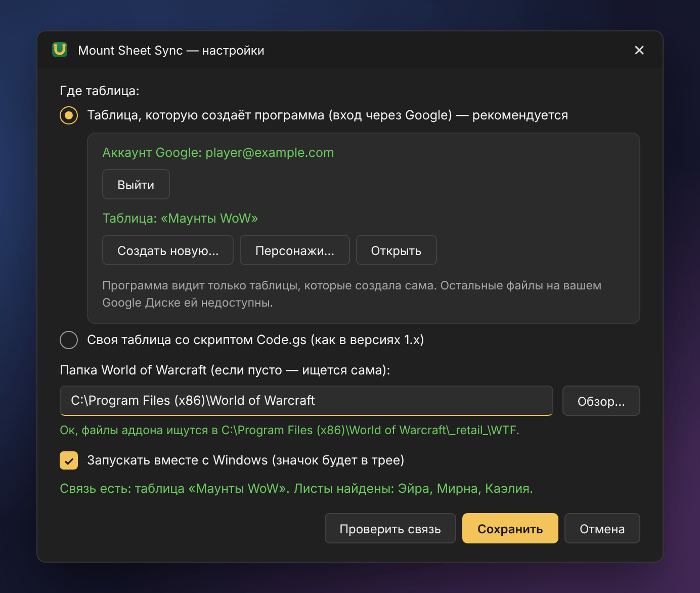Select the program-created Google table radio option
700x593 pixels.
click(69, 115)
